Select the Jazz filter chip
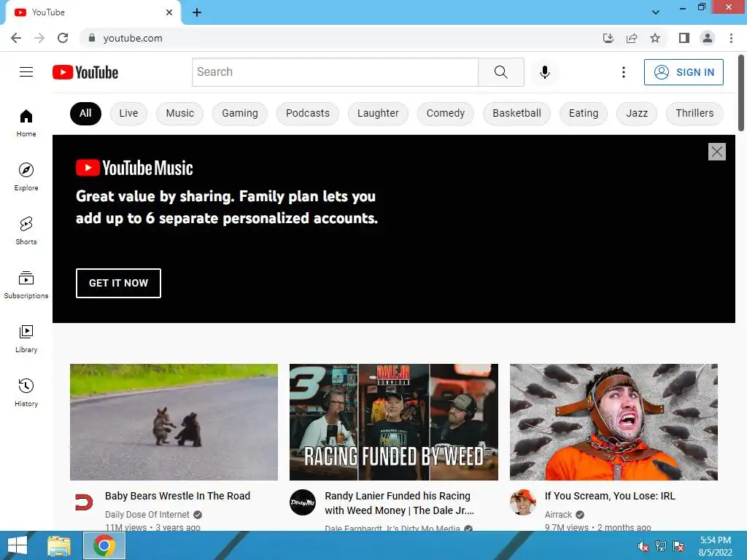 pyautogui.click(x=637, y=113)
